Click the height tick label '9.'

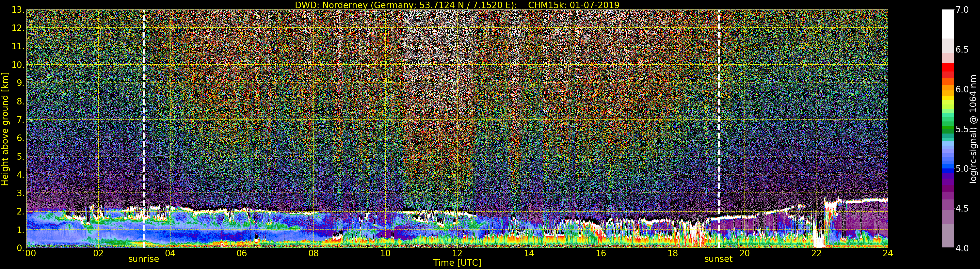21,83
